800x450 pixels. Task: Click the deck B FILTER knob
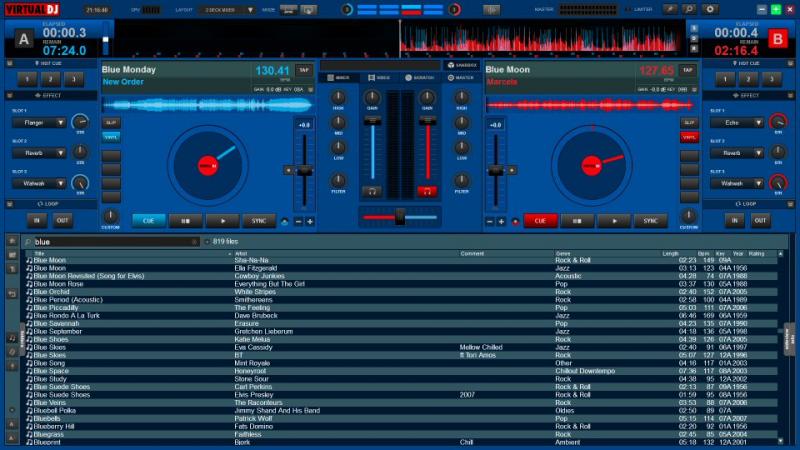461,180
